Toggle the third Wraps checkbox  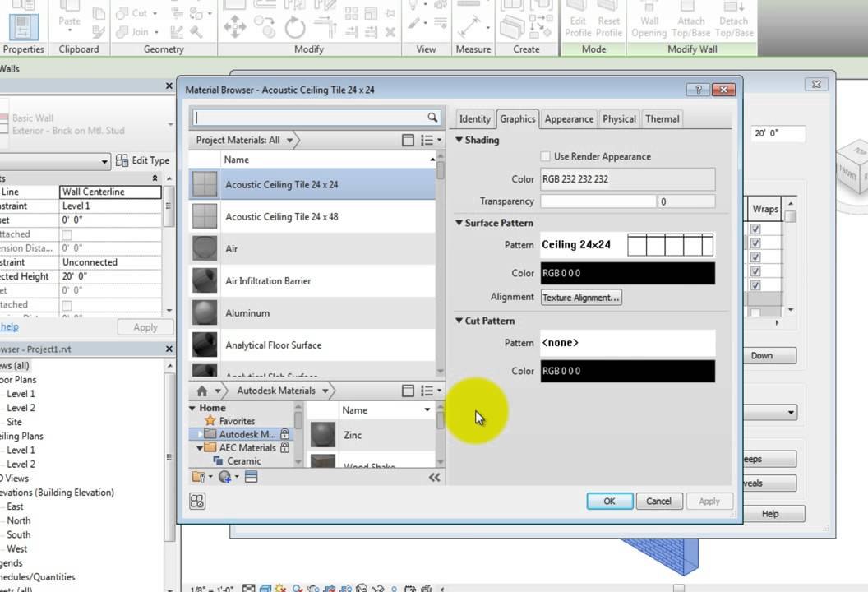(x=755, y=257)
